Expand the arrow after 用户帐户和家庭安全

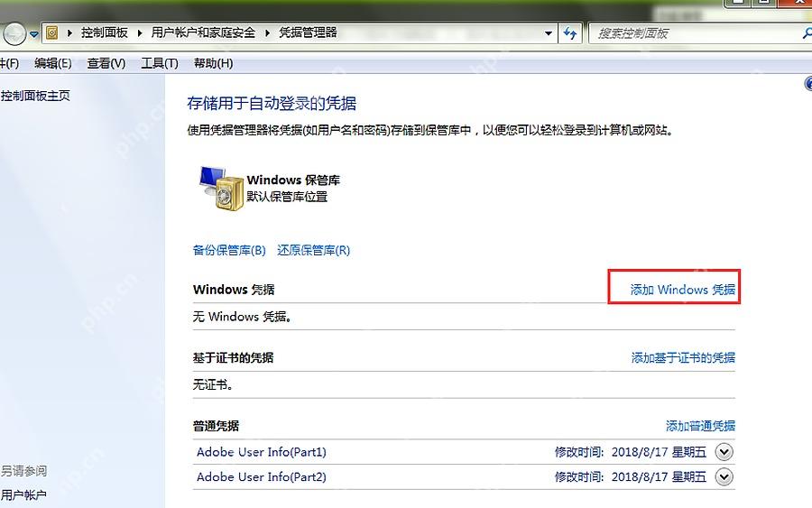pyautogui.click(x=267, y=33)
